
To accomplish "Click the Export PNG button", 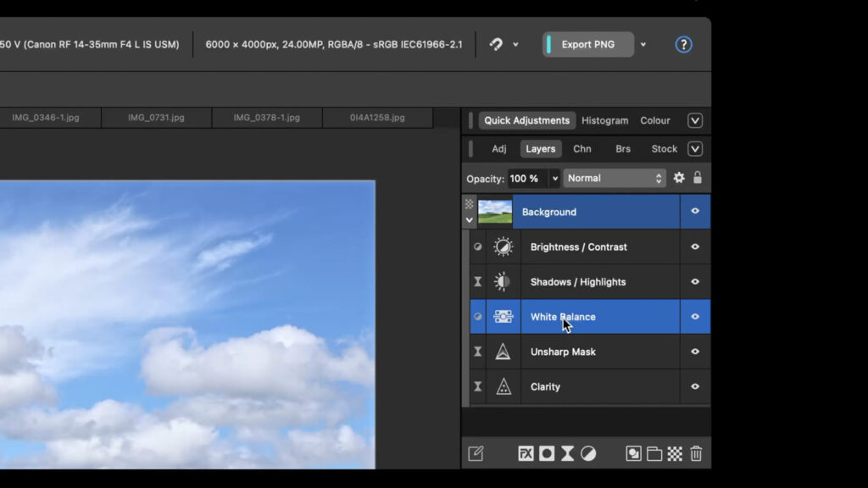I will pos(587,44).
